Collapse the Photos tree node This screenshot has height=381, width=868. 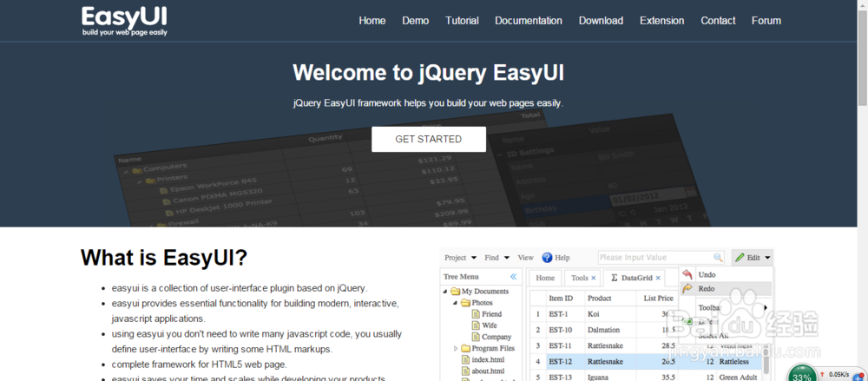[456, 303]
